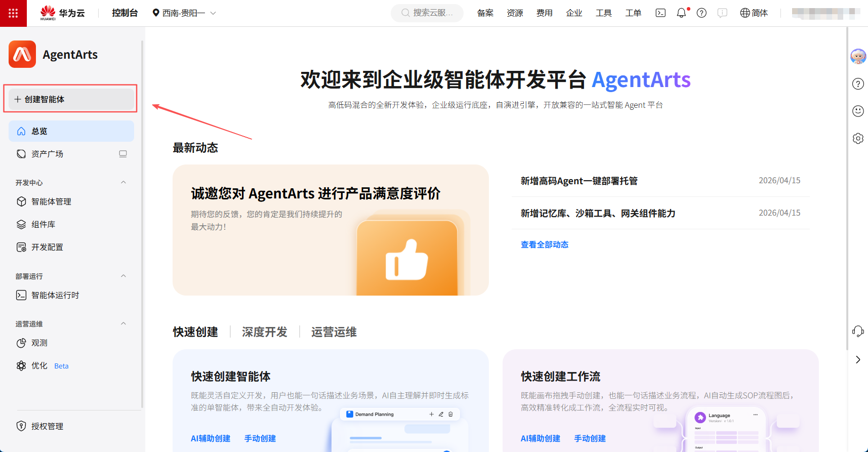Click the 创建智能体 button
The image size is (868, 452).
[71, 99]
